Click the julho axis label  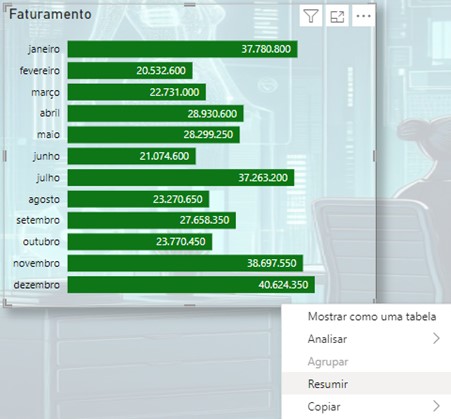48,178
